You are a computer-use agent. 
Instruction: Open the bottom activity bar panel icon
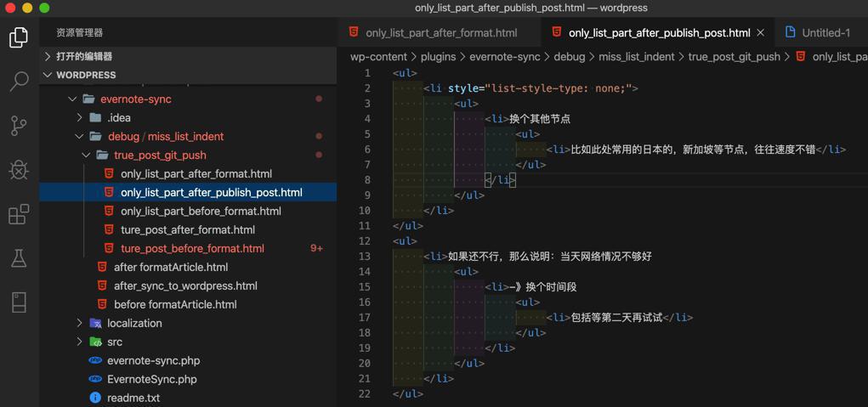[19, 302]
